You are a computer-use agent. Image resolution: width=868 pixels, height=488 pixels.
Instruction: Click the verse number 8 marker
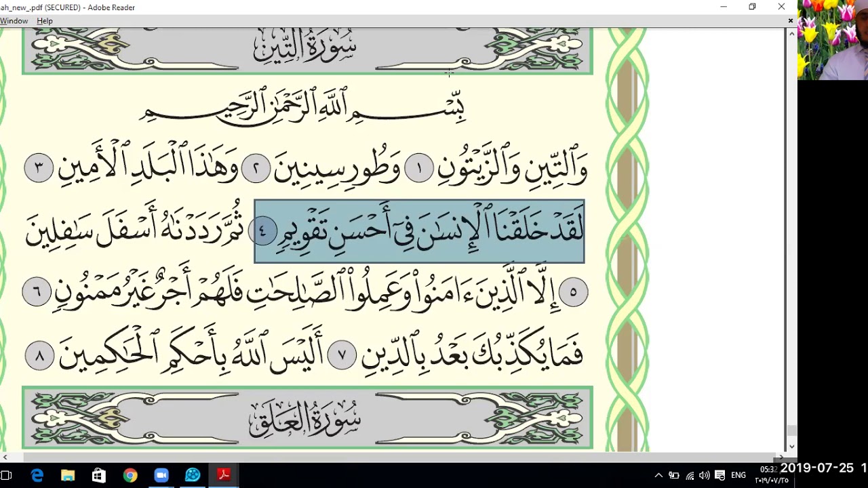pos(39,356)
